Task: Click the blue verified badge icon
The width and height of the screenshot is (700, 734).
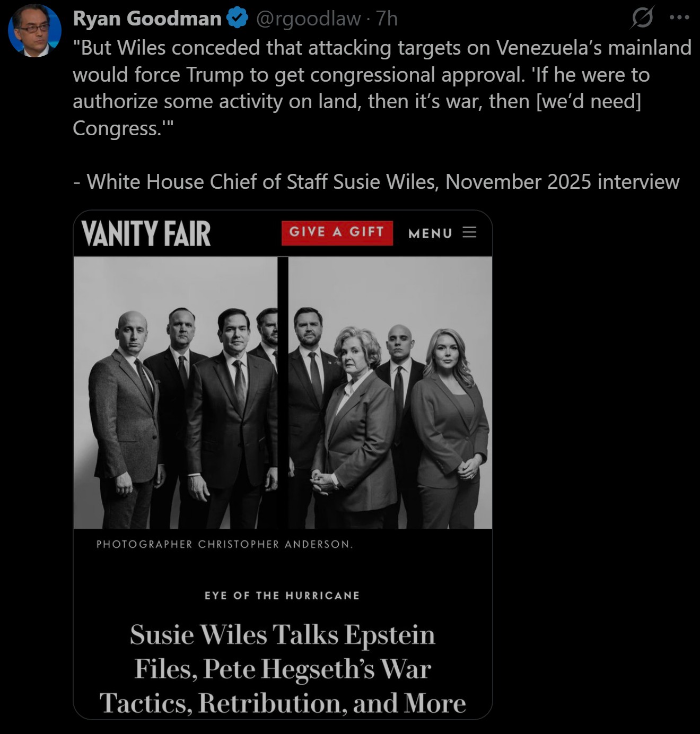Action: (237, 18)
